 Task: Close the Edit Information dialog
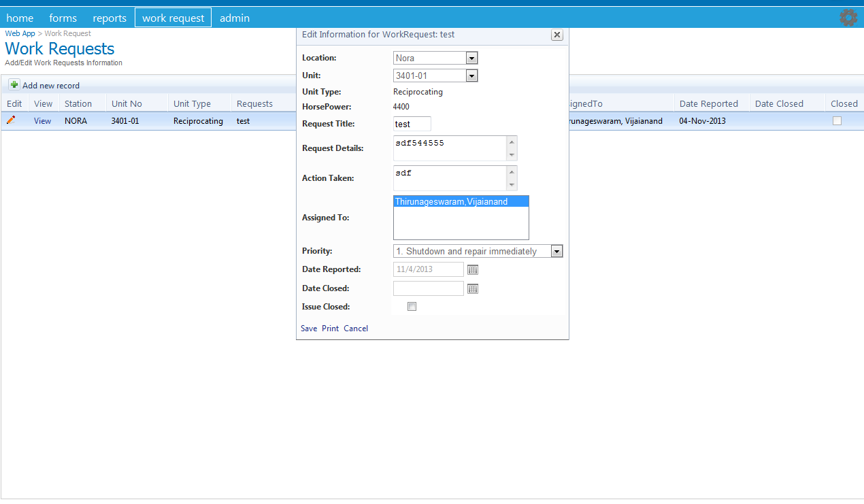tap(556, 35)
